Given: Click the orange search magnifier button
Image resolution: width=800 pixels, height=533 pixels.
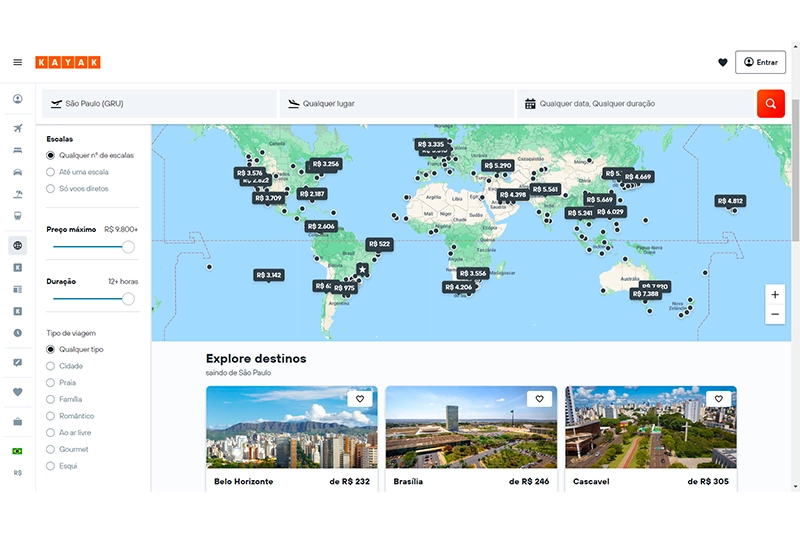Looking at the screenshot, I should [770, 104].
